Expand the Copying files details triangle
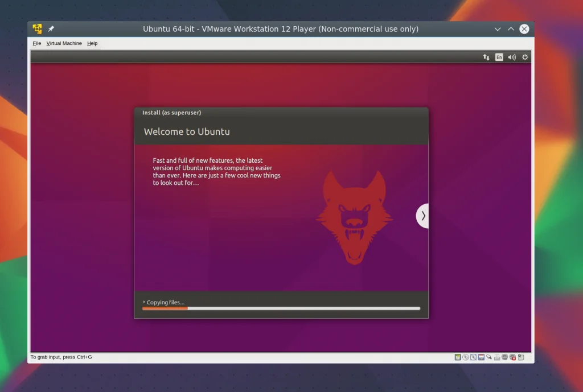Screen dimensions: 583x392 (144, 302)
